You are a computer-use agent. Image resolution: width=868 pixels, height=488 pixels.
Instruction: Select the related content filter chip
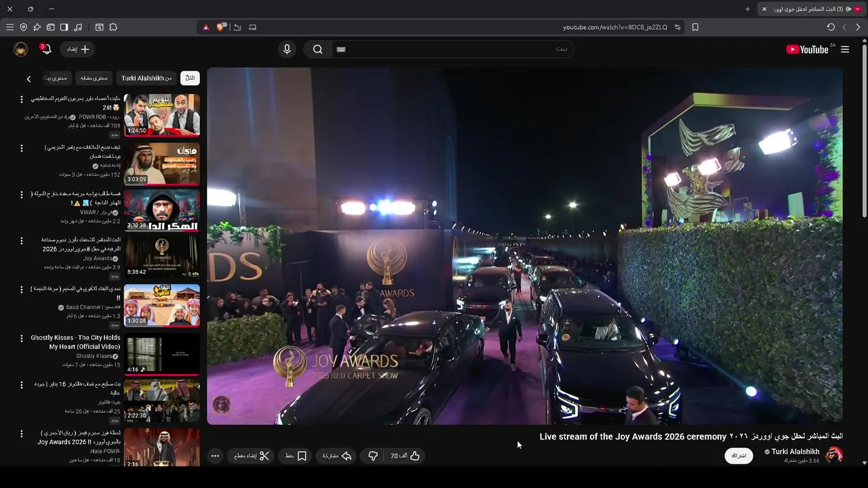94,78
